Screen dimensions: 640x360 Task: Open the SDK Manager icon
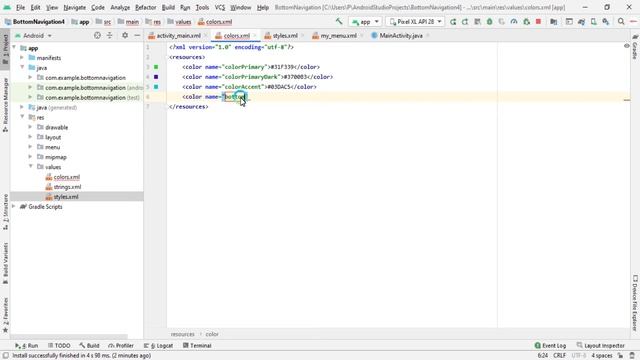606,22
